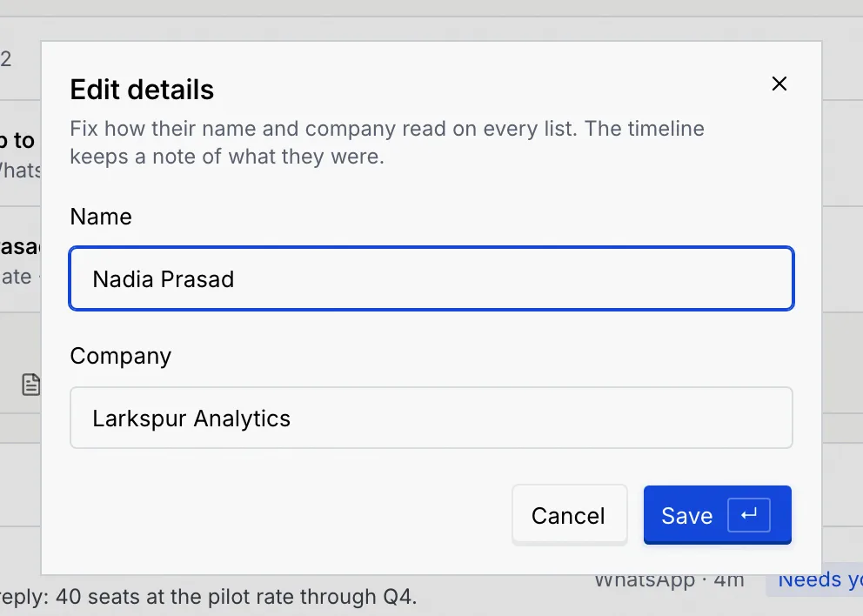Image resolution: width=863 pixels, height=616 pixels.
Task: Cancel the edit details changes
Action: pos(569,515)
